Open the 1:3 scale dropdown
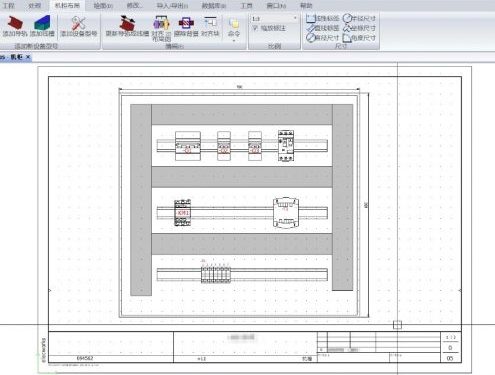Screen dimensions: 495x375 click(275, 18)
